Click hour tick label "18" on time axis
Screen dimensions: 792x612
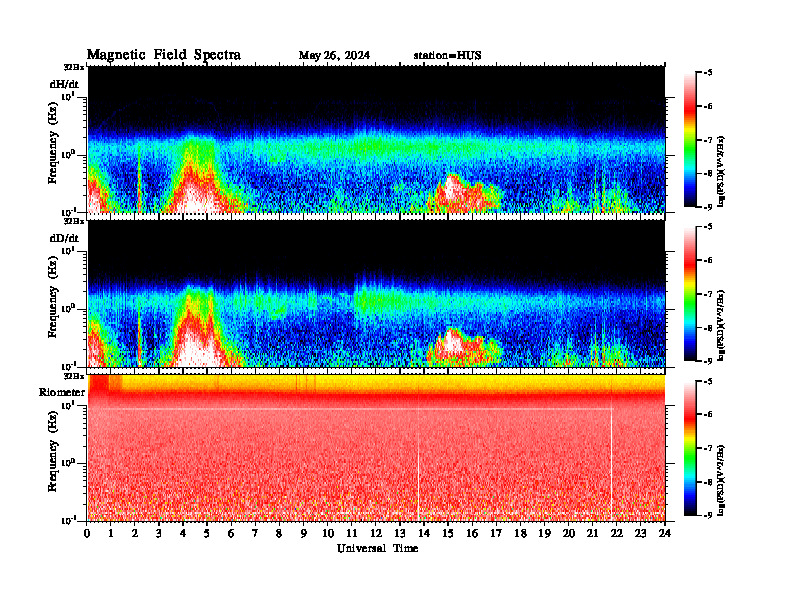point(520,534)
